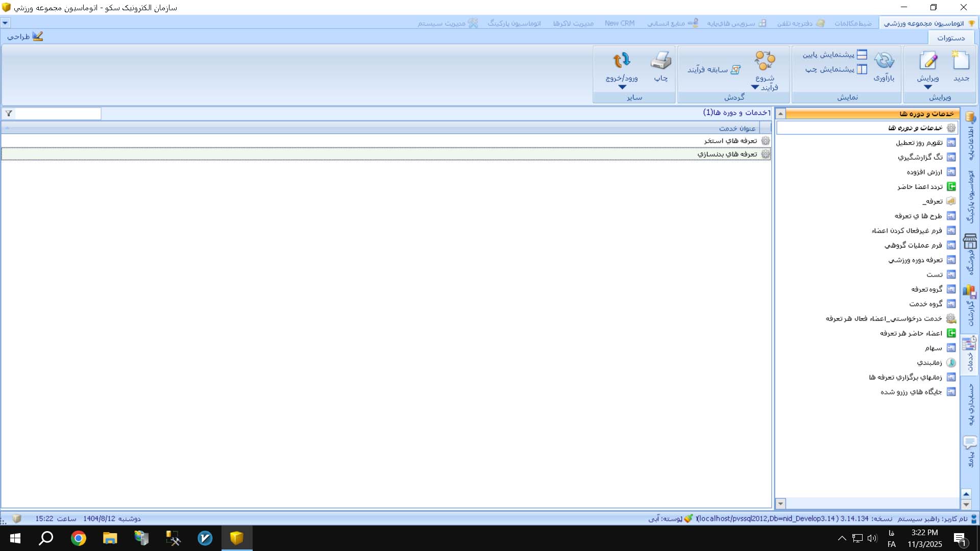The height and width of the screenshot is (551, 980).
Task: Switch to the مدیریت لاکرها tab
Action: coord(573,23)
